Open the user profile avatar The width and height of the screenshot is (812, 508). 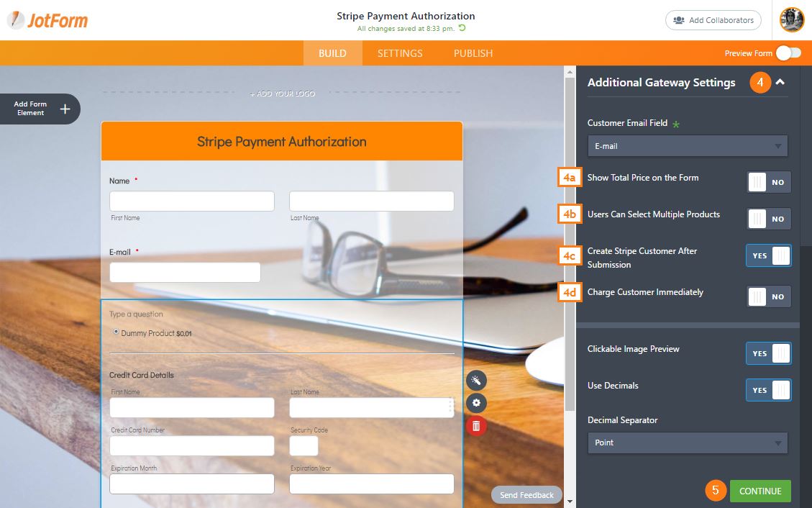(792, 20)
